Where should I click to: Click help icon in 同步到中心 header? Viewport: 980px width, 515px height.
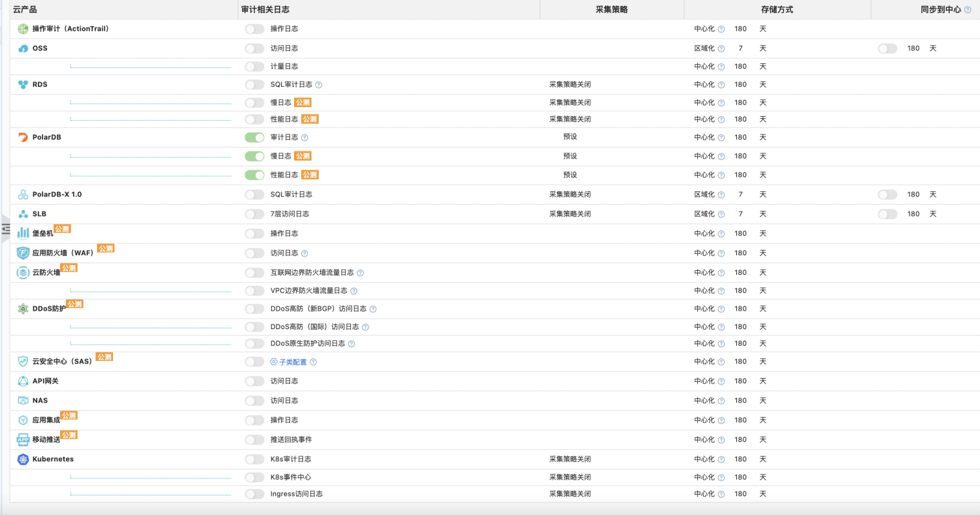(968, 10)
